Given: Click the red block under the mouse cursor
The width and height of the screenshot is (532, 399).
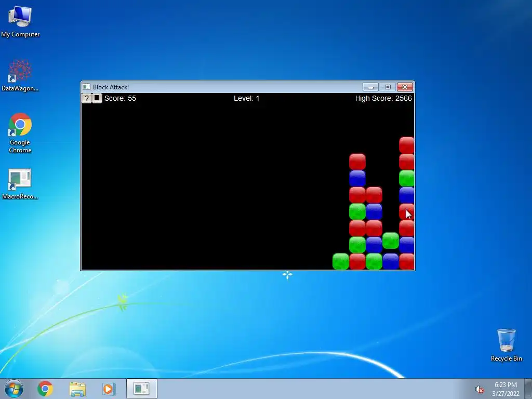Looking at the screenshot, I should [406, 212].
